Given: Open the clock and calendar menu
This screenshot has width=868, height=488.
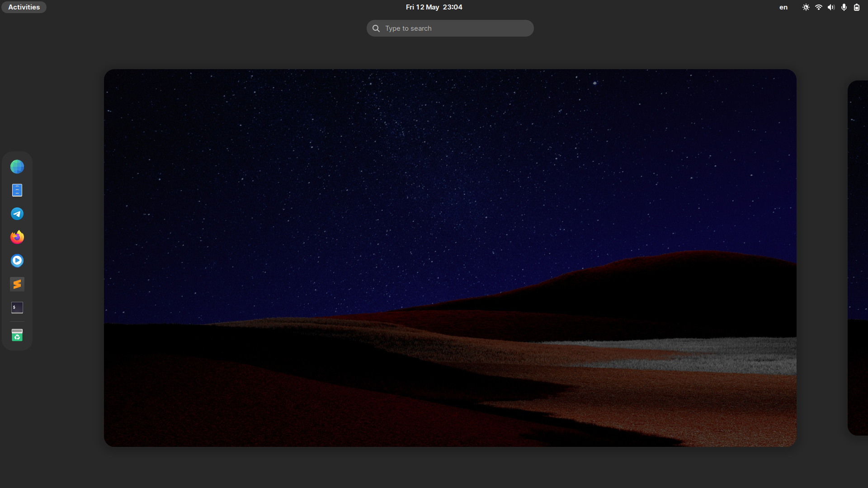Looking at the screenshot, I should tap(434, 7).
